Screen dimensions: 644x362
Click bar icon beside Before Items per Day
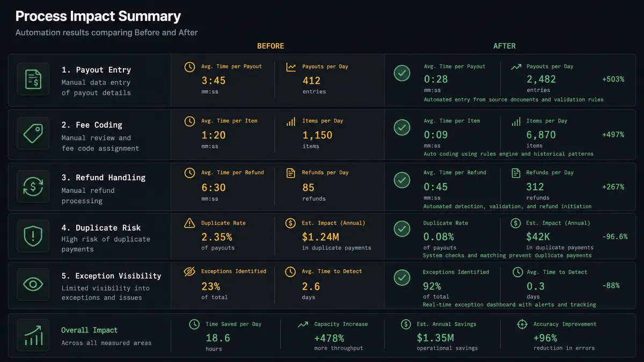291,121
